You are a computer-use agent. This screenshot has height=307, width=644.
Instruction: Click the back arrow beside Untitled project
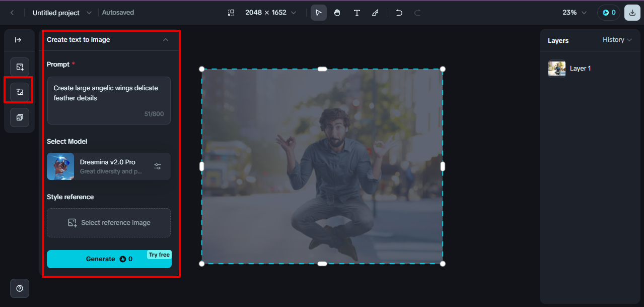[12, 13]
